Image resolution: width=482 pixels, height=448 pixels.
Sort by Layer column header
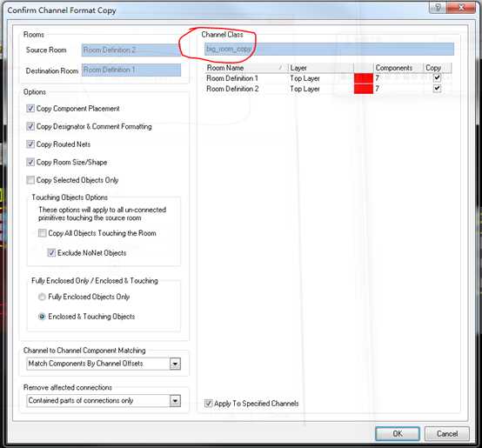tap(321, 68)
